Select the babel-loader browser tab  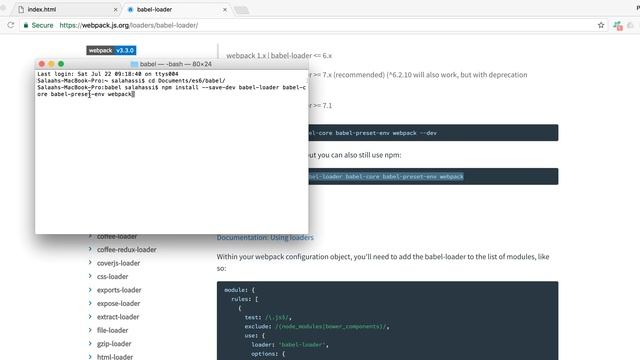pyautogui.click(x=176, y=9)
